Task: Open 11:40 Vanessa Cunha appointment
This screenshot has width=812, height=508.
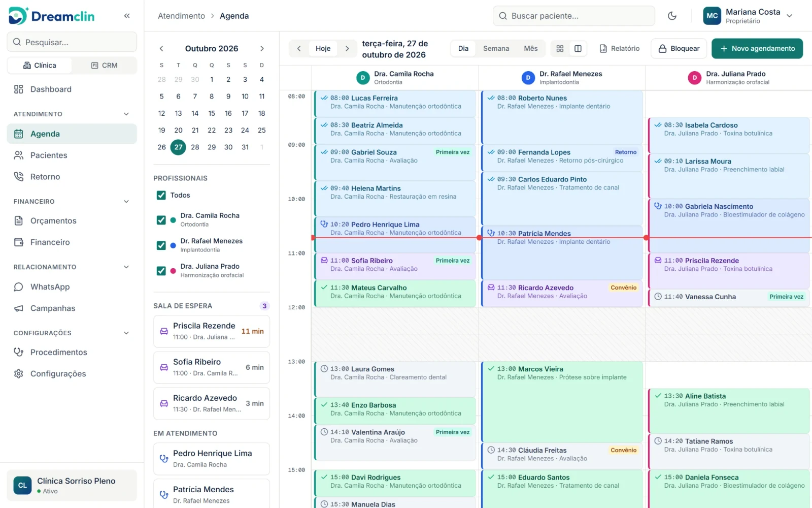Action: coord(729,297)
